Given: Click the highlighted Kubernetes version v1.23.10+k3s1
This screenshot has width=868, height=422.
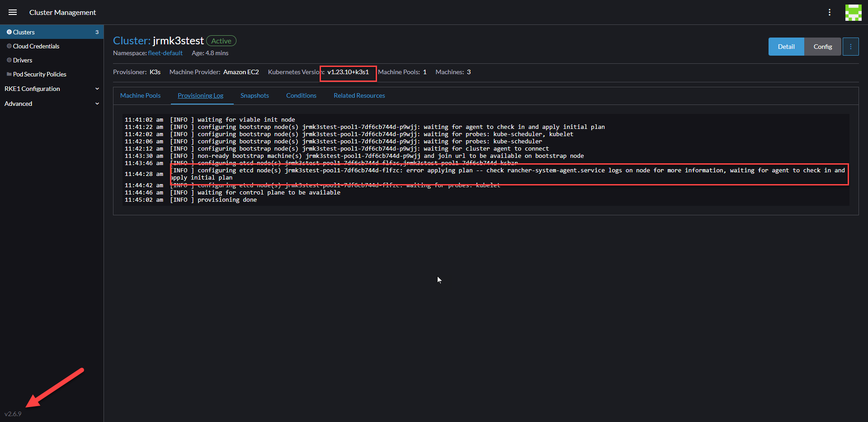Looking at the screenshot, I should [x=348, y=72].
